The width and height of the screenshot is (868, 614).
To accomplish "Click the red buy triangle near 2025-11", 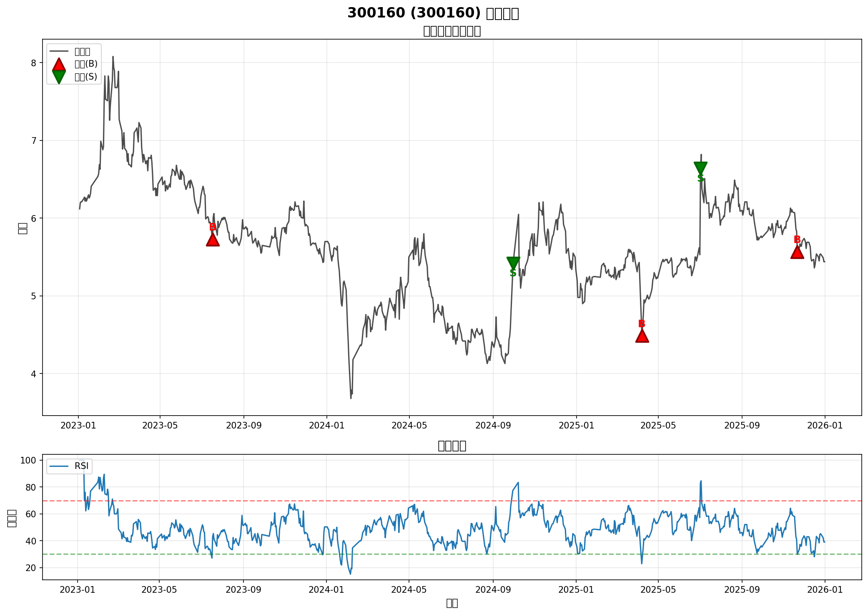I will (x=797, y=252).
